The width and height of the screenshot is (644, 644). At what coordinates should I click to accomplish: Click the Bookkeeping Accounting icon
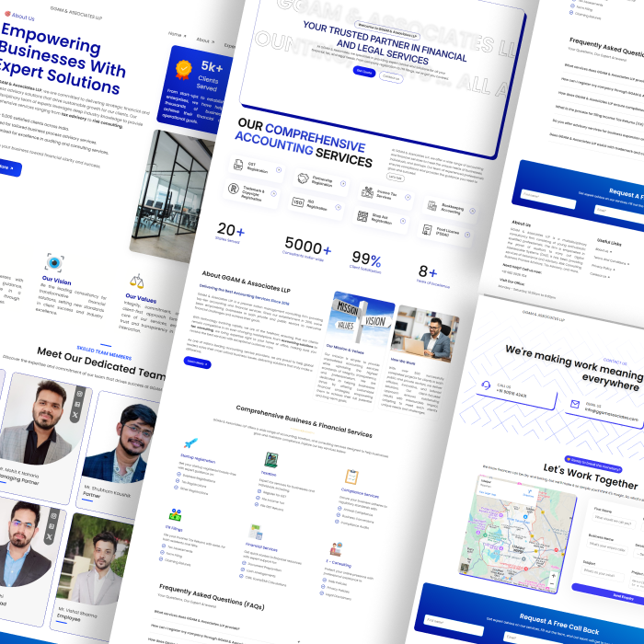(x=432, y=205)
